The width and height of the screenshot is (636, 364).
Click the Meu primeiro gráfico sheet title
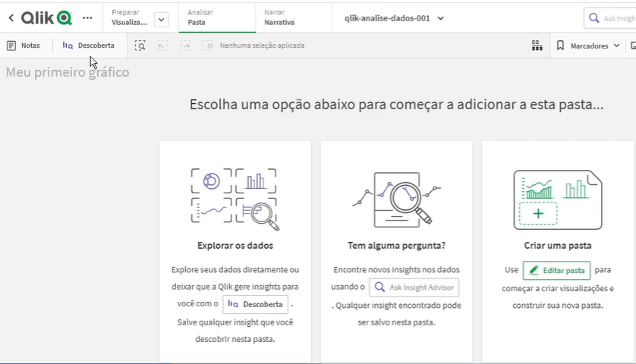[x=68, y=72]
